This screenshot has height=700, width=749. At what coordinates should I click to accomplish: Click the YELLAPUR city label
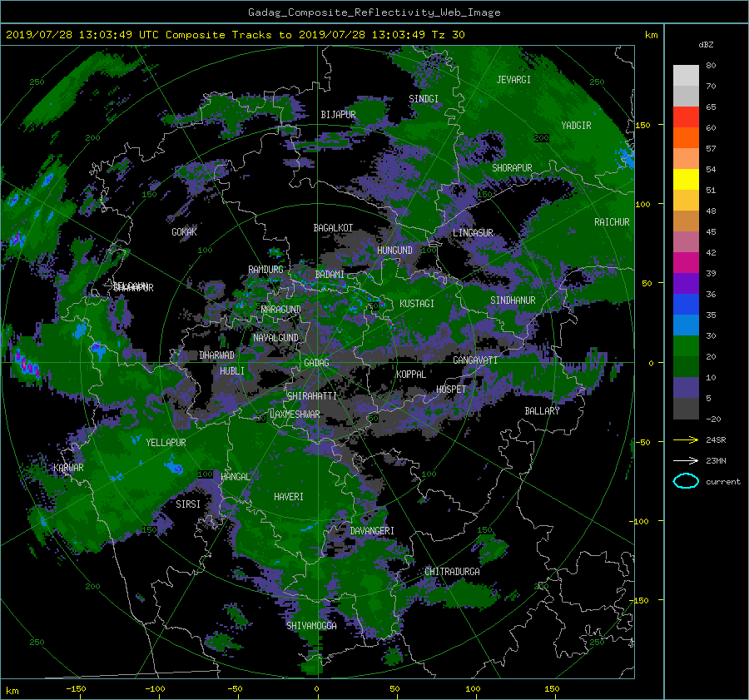tap(166, 443)
